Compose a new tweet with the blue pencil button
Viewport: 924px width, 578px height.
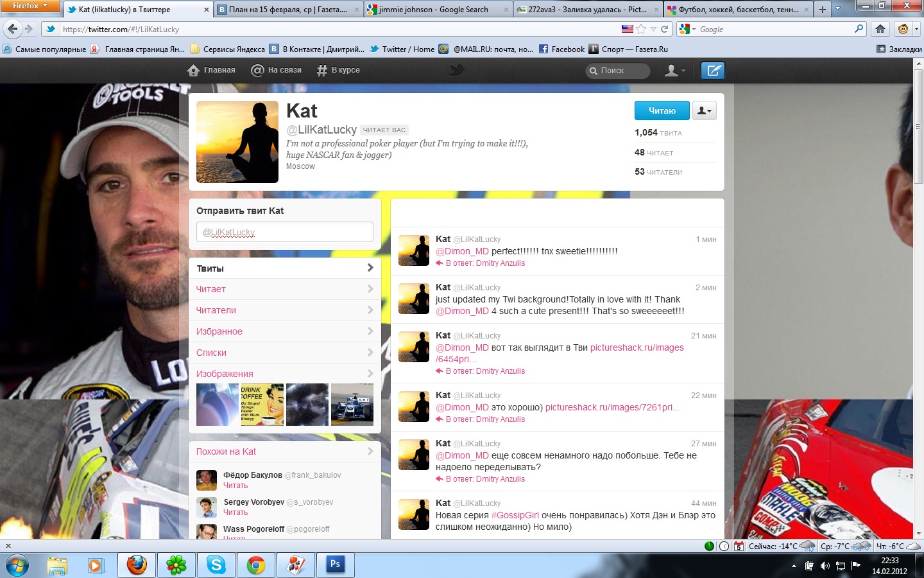click(x=712, y=71)
